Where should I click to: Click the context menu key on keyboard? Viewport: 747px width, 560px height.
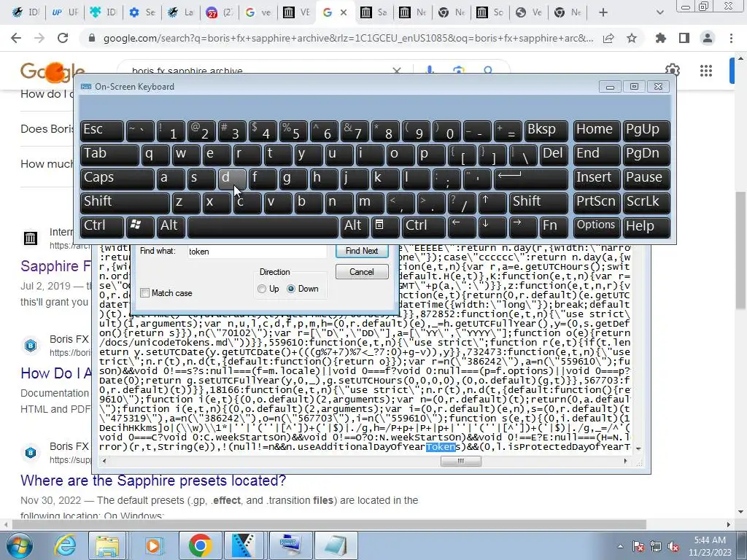point(384,226)
